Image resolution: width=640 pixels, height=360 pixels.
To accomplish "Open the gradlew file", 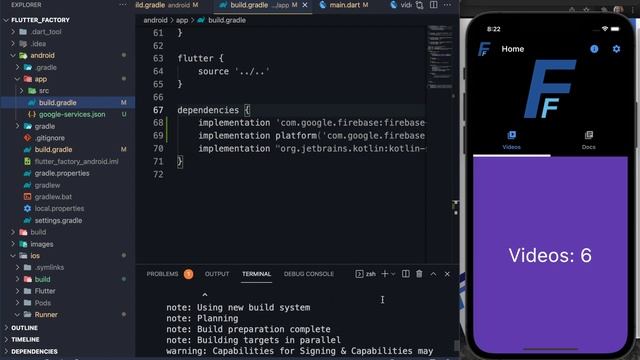I will [x=47, y=185].
